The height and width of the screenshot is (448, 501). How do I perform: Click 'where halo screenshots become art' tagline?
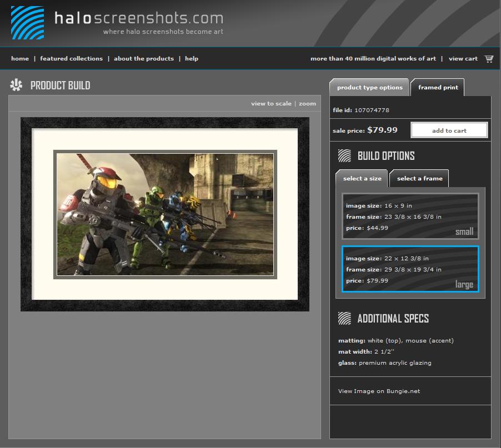[x=163, y=32]
